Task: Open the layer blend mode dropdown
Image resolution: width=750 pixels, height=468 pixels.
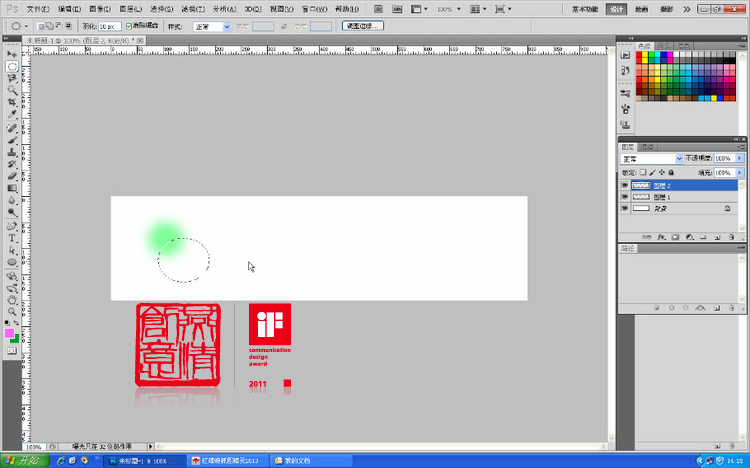Action: 651,158
